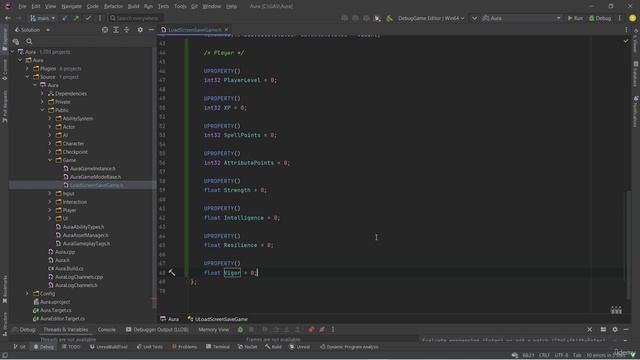This screenshot has height=360, width=640.
Task: Open the UnrealBuildTool tool window
Action: tap(108, 347)
